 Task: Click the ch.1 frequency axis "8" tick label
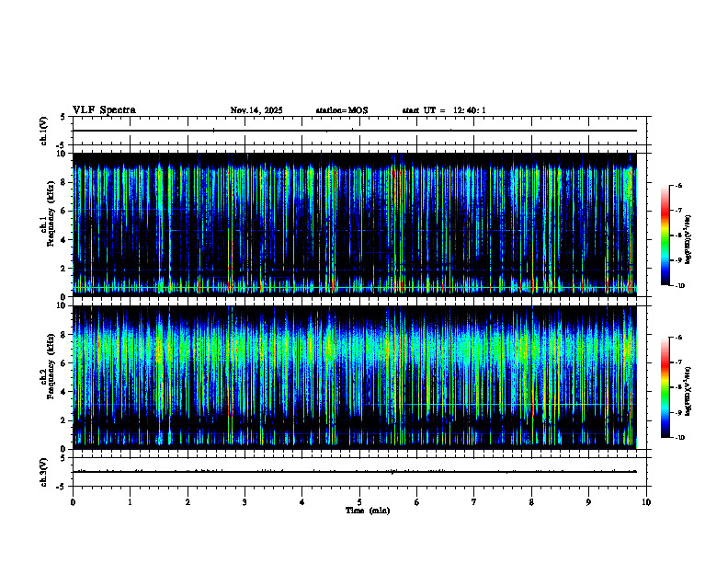[x=64, y=182]
